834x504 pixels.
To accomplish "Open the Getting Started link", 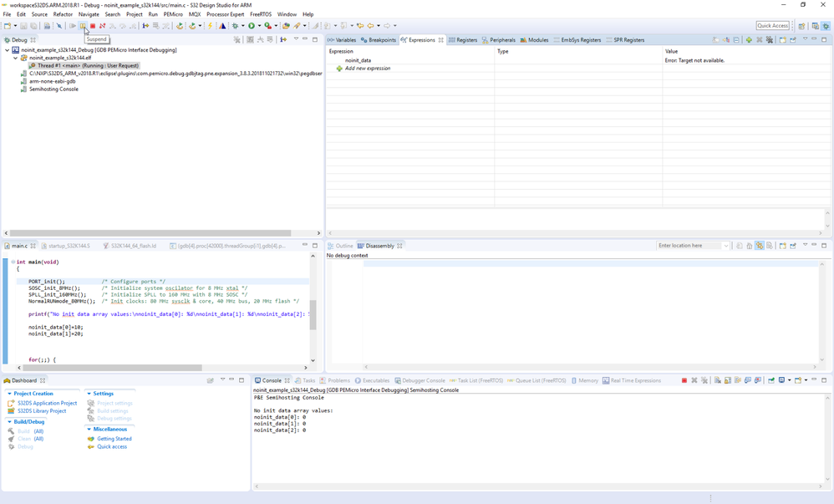I will (114, 439).
